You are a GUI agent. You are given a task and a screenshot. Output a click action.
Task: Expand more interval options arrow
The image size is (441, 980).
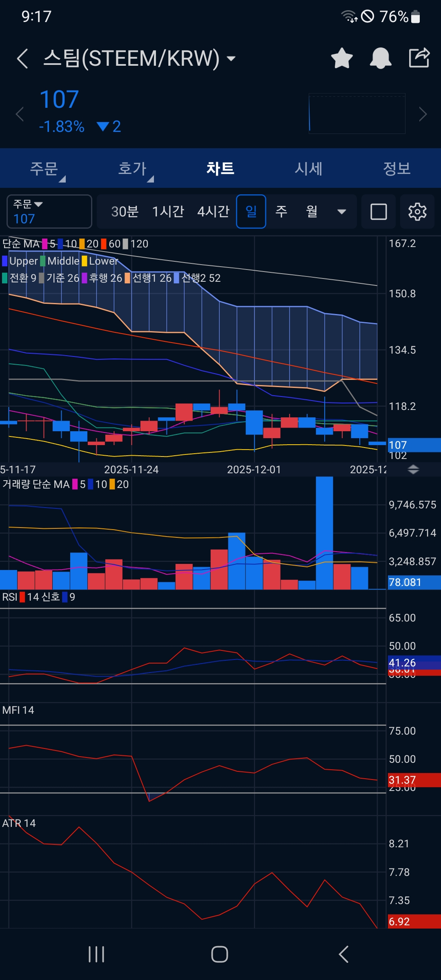pos(342,212)
